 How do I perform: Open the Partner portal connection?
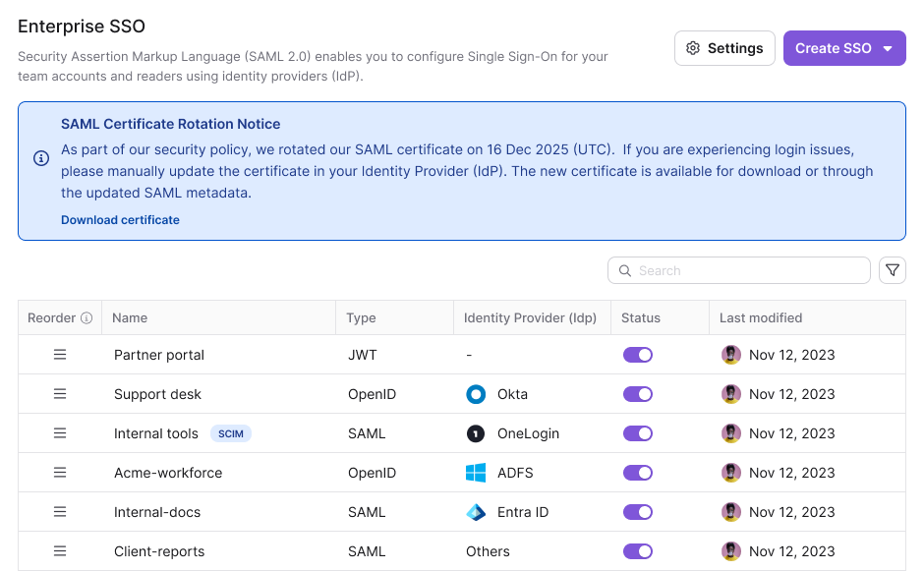159,355
